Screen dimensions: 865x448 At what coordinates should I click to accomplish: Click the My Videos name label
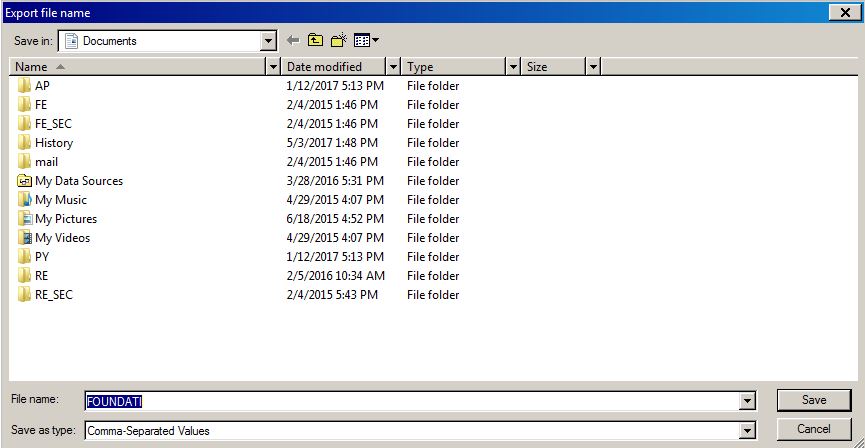62,238
